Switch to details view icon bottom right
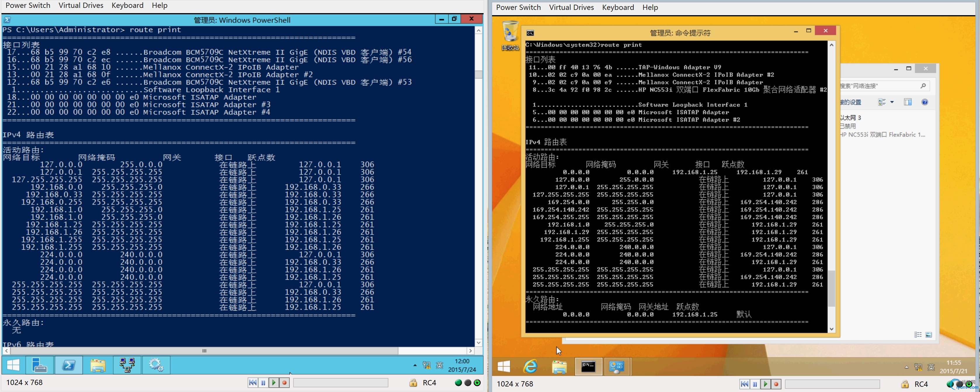Screen dimensions: 980x392 point(918,335)
